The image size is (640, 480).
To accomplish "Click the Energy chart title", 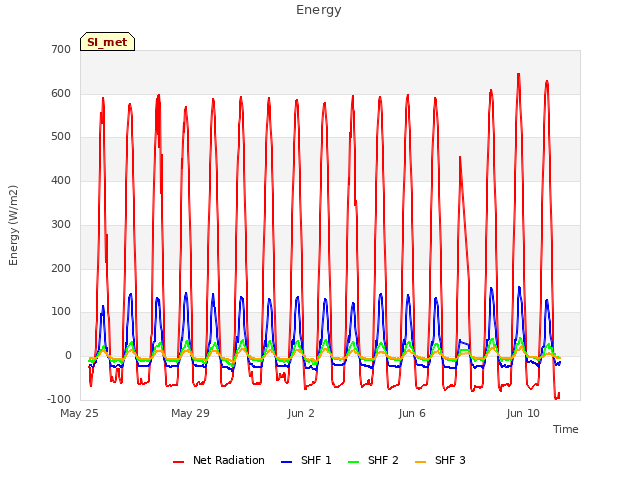I will [319, 10].
